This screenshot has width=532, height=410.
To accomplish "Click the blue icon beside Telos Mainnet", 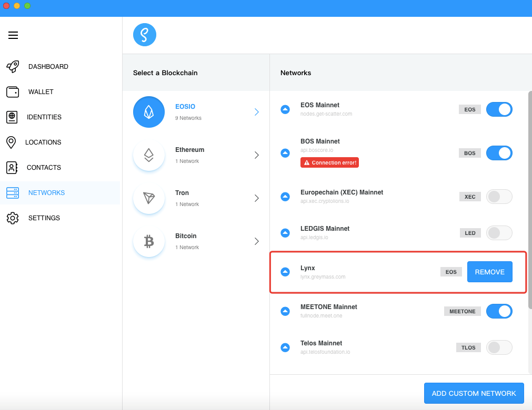I will tap(285, 347).
